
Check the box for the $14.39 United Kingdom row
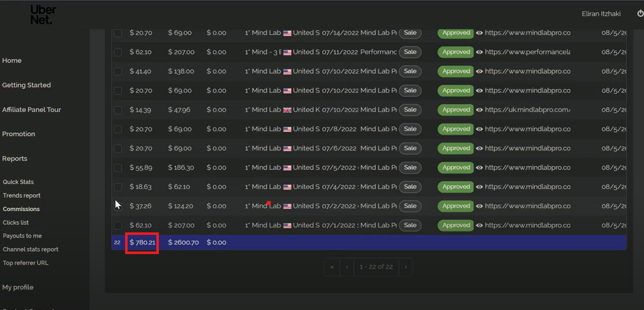(118, 110)
